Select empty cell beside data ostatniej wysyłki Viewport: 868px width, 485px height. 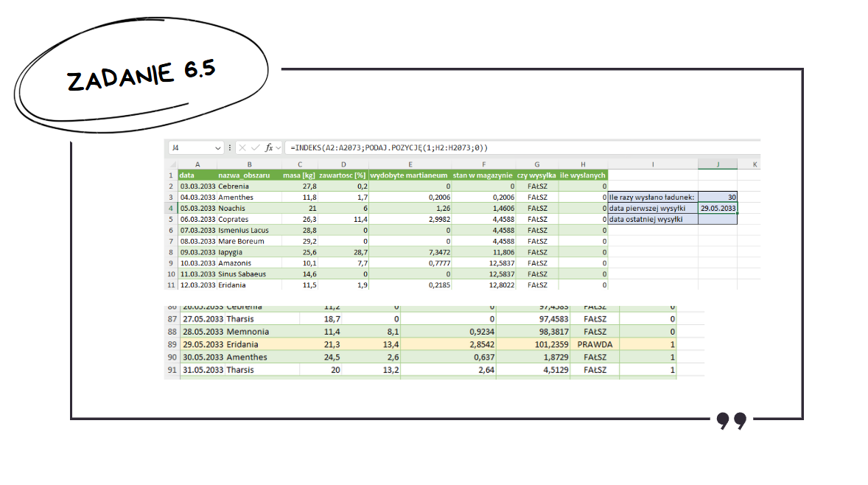tap(718, 220)
